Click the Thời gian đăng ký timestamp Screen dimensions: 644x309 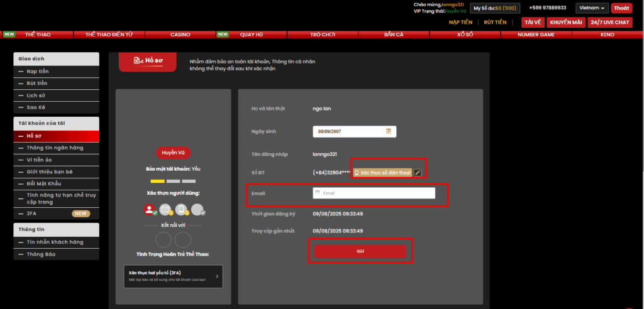tap(338, 214)
